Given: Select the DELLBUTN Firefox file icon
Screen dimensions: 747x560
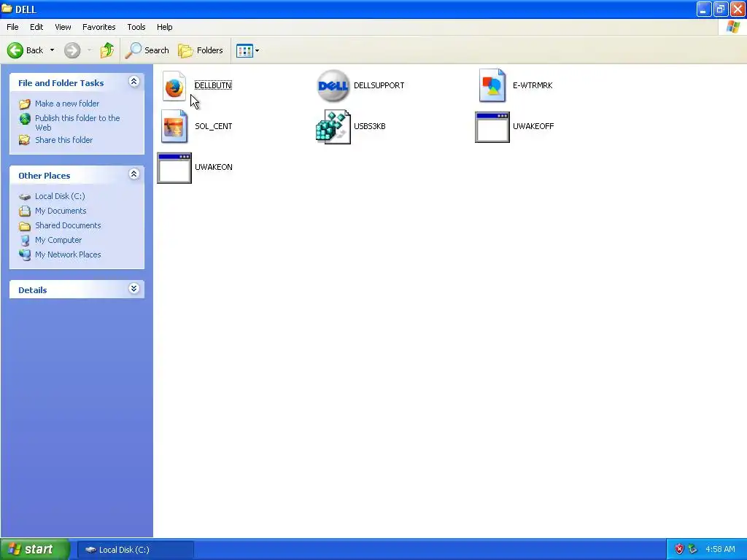Looking at the screenshot, I should tap(174, 86).
